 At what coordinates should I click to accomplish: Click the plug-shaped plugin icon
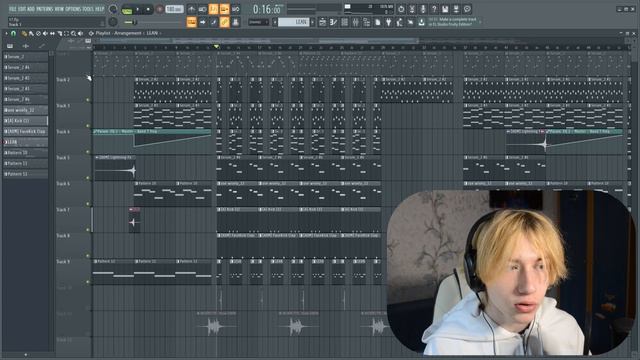pyautogui.click(x=389, y=22)
